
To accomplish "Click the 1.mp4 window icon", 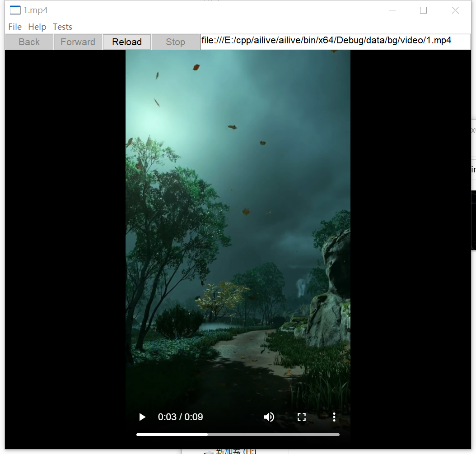I will [x=15, y=10].
